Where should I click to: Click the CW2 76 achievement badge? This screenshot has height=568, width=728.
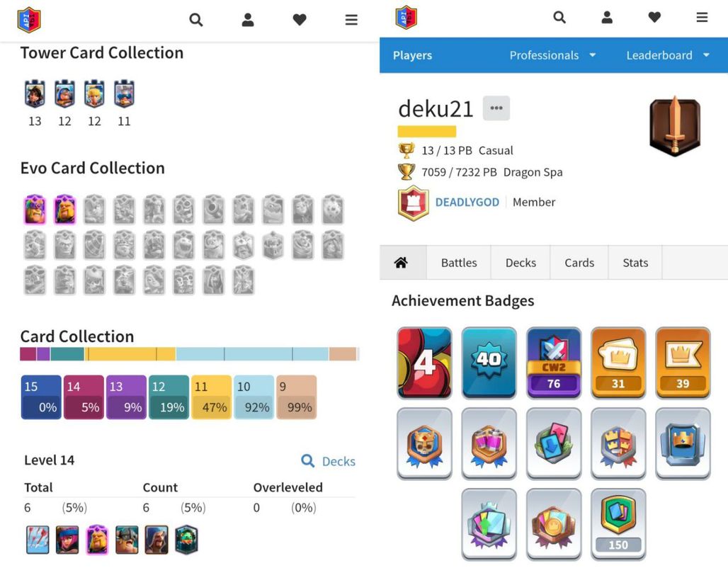pyautogui.click(x=553, y=363)
